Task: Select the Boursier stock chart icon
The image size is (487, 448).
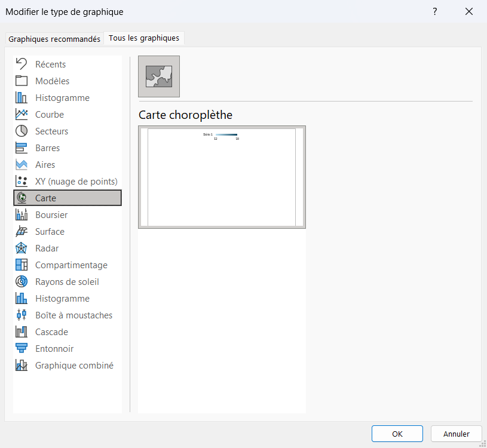Action: 22,214
